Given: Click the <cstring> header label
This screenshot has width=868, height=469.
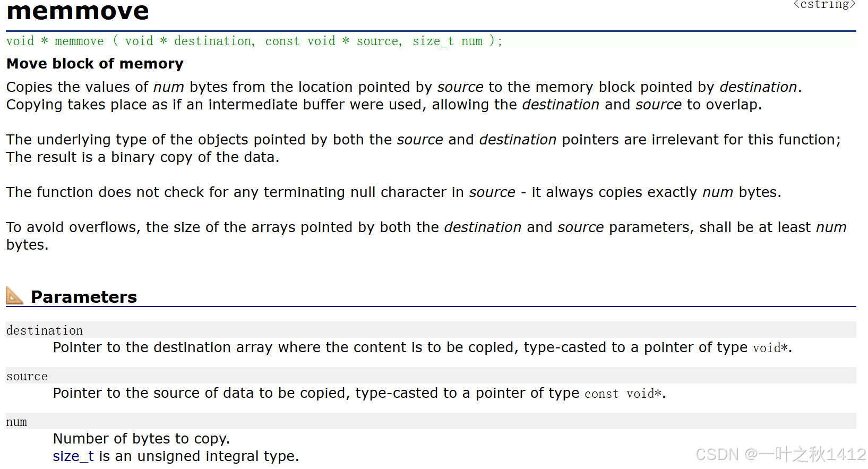Looking at the screenshot, I should click(824, 5).
